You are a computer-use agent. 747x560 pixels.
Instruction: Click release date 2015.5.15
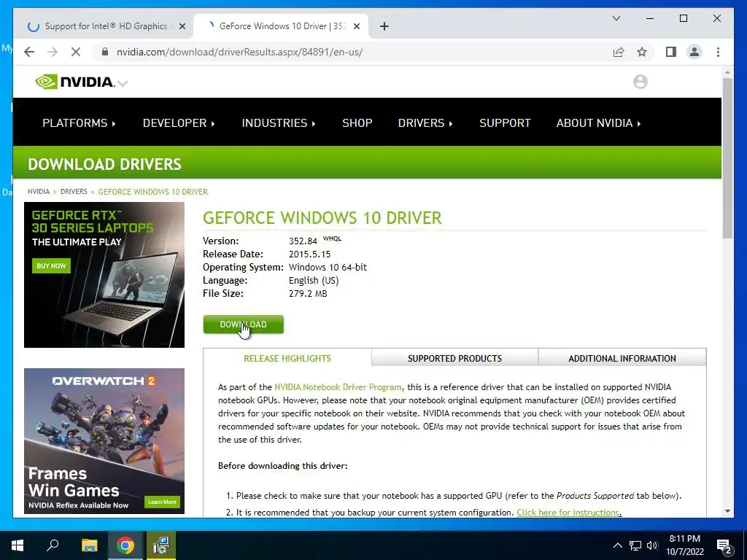(309, 254)
